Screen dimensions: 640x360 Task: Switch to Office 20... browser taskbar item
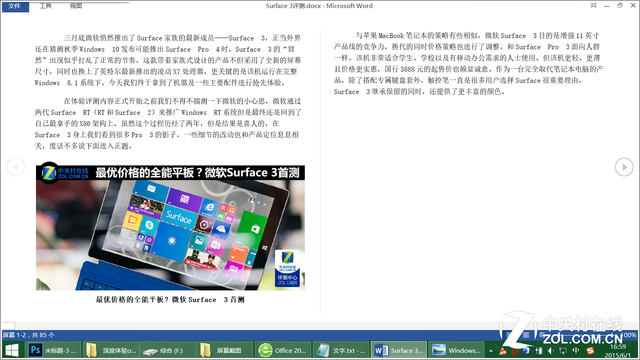click(x=283, y=350)
